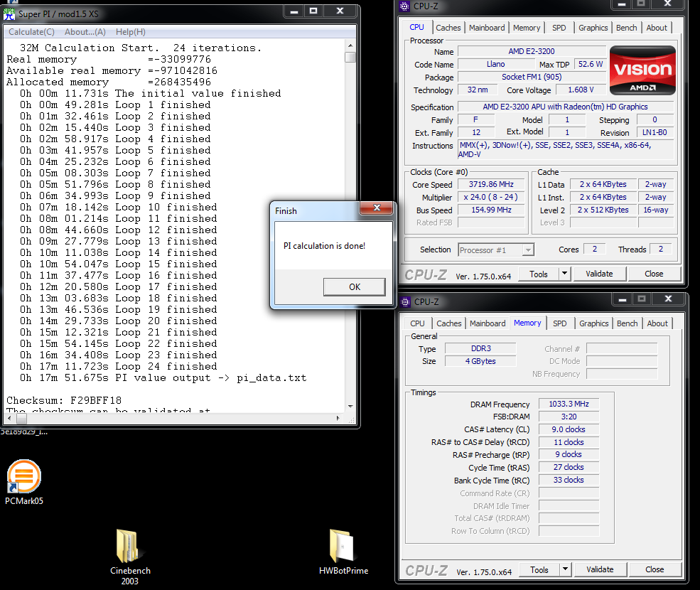This screenshot has height=590, width=700.
Task: Click the memory Size value 4 GBytes
Action: (481, 361)
